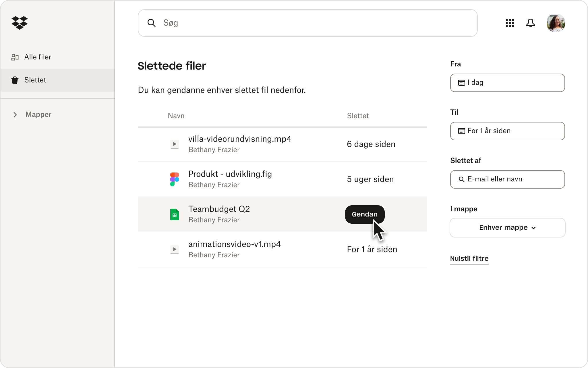Click video icon for animationsvideo-v1.mp4
The width and height of the screenshot is (588, 368).
[175, 249]
